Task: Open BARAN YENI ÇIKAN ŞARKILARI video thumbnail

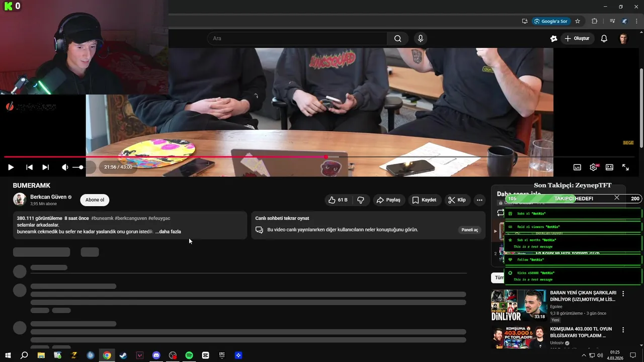Action: (518, 305)
